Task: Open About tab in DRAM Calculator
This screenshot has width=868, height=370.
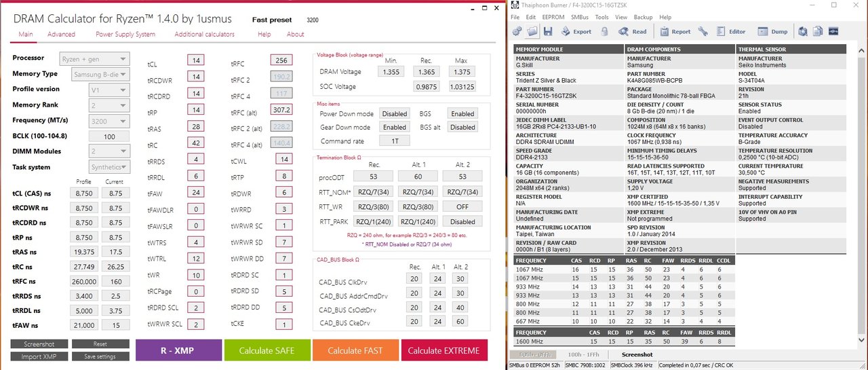Action: pyautogui.click(x=296, y=34)
